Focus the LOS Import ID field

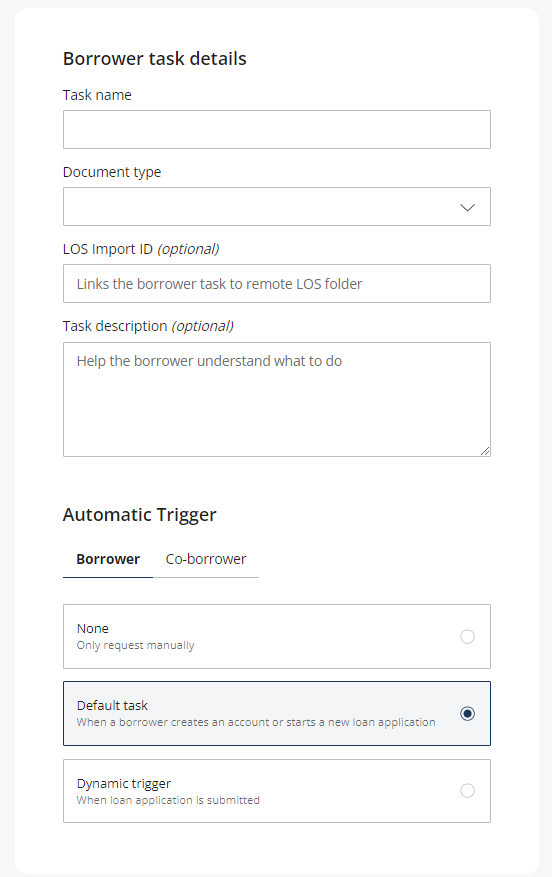coord(277,284)
